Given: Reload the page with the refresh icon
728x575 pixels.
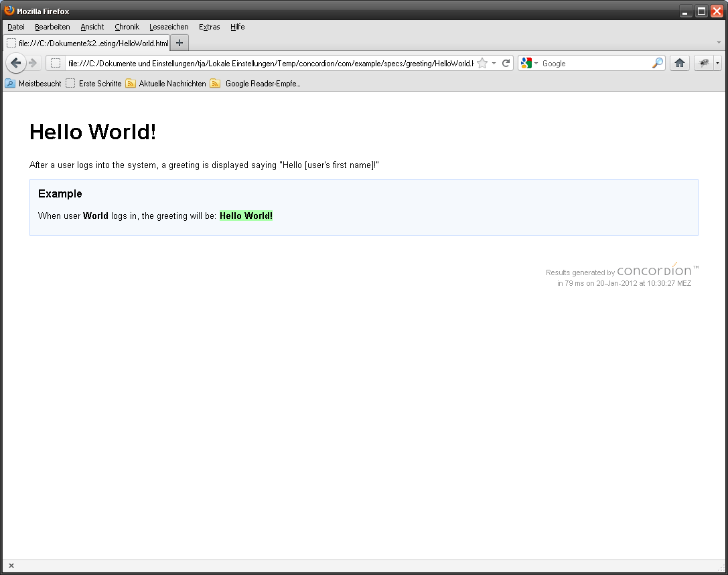Looking at the screenshot, I should click(506, 63).
